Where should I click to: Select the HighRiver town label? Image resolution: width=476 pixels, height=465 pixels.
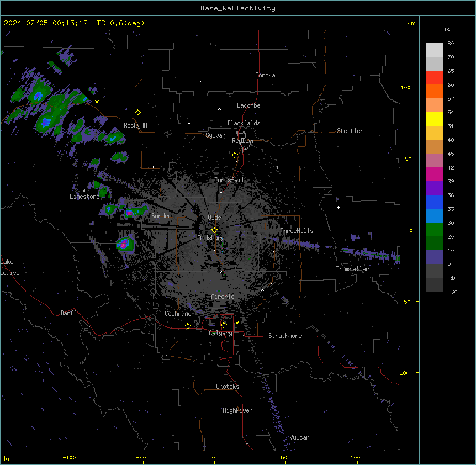click(x=237, y=410)
